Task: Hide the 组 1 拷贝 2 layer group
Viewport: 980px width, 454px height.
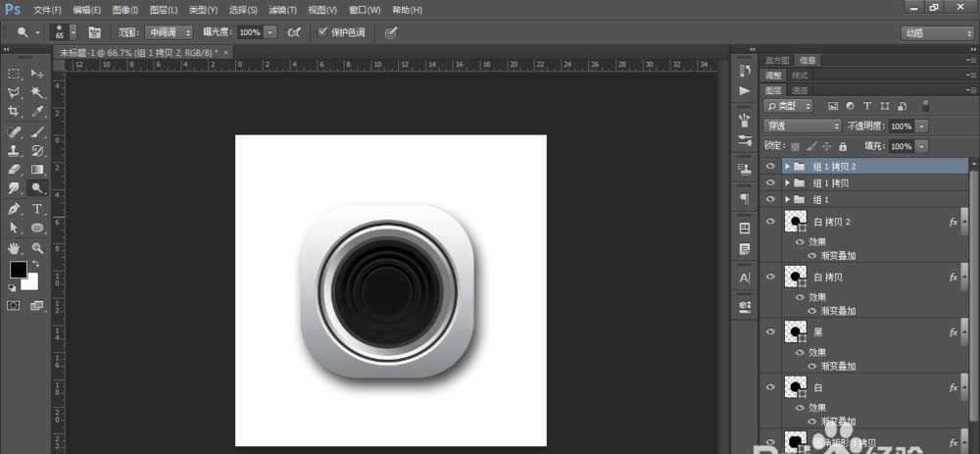Action: click(x=770, y=167)
